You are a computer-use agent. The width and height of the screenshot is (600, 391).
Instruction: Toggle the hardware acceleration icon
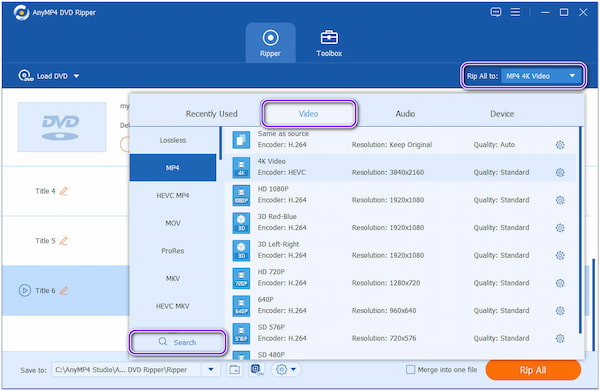pyautogui.click(x=257, y=370)
